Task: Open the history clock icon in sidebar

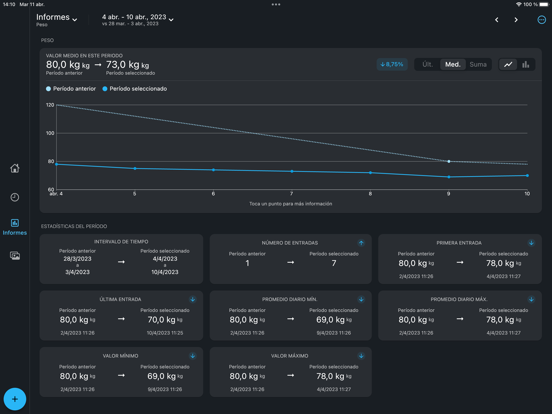Action: (15, 197)
